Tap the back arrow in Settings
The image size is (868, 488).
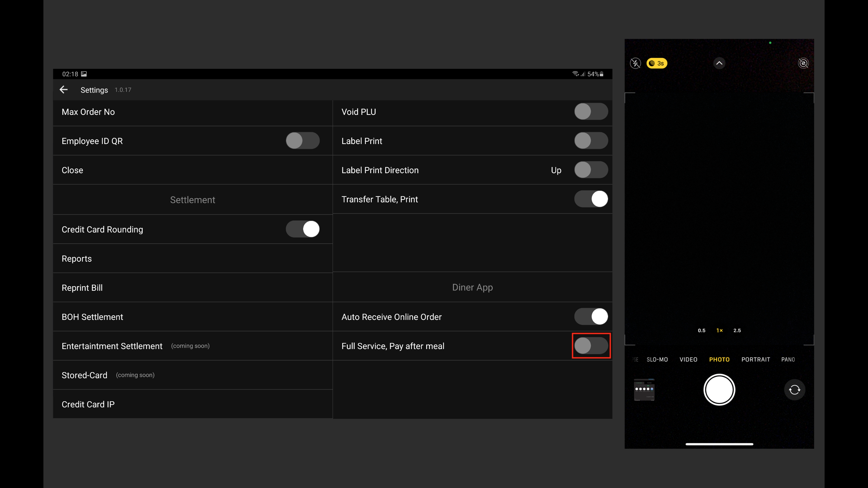pos(64,89)
